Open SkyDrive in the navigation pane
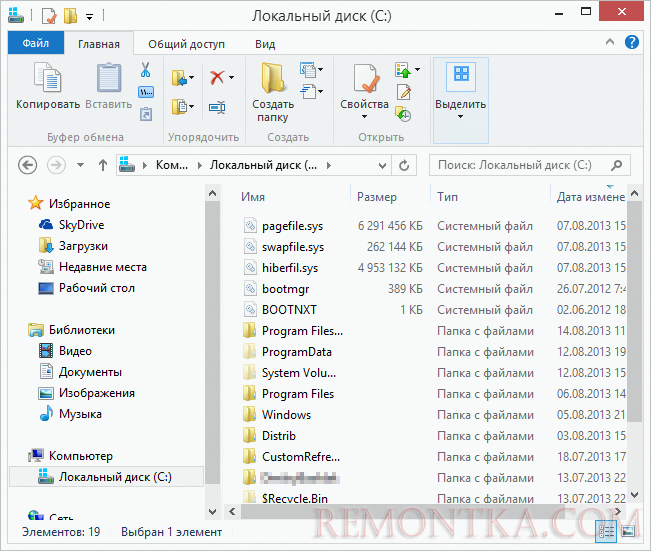The height and width of the screenshot is (551, 651). [x=81, y=225]
